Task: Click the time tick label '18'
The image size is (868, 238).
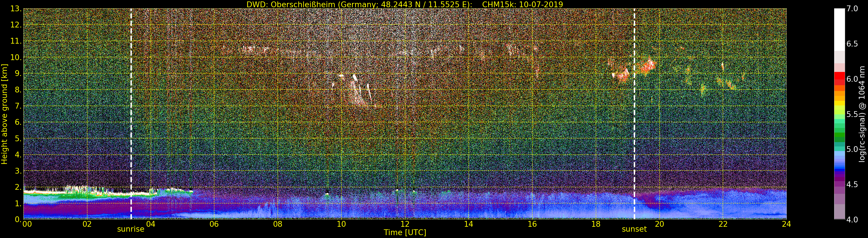Action: point(596,224)
